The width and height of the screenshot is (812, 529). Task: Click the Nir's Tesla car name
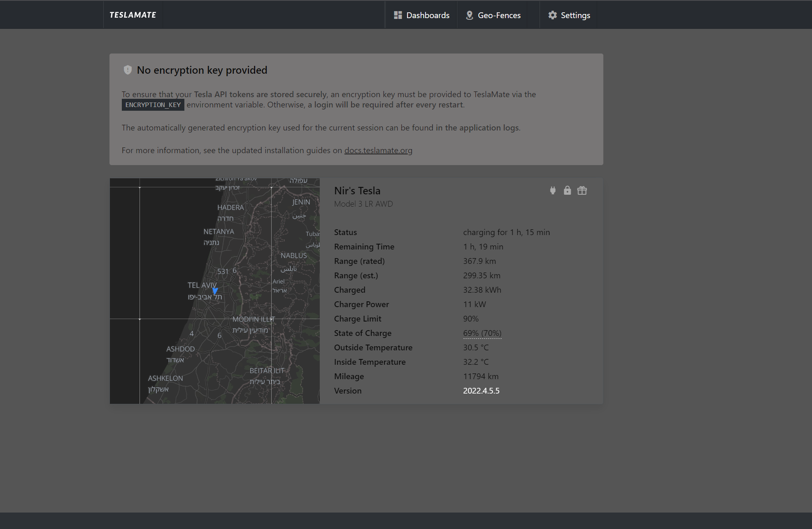357,191
